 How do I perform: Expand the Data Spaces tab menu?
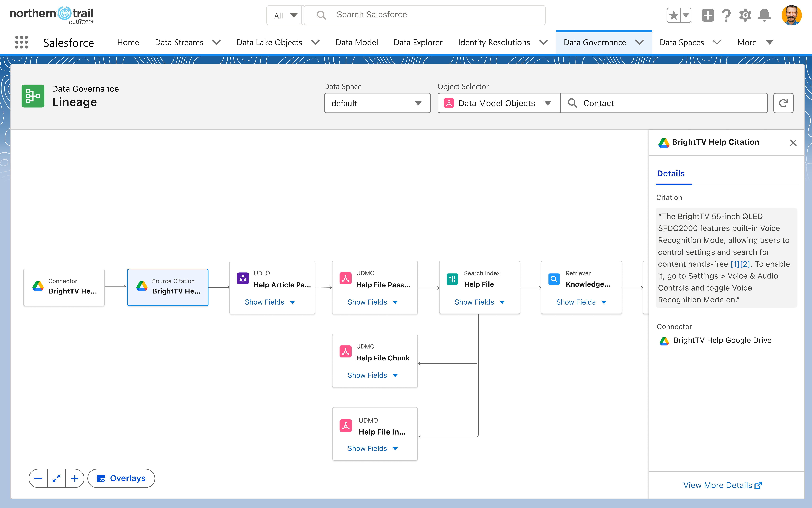pos(717,42)
